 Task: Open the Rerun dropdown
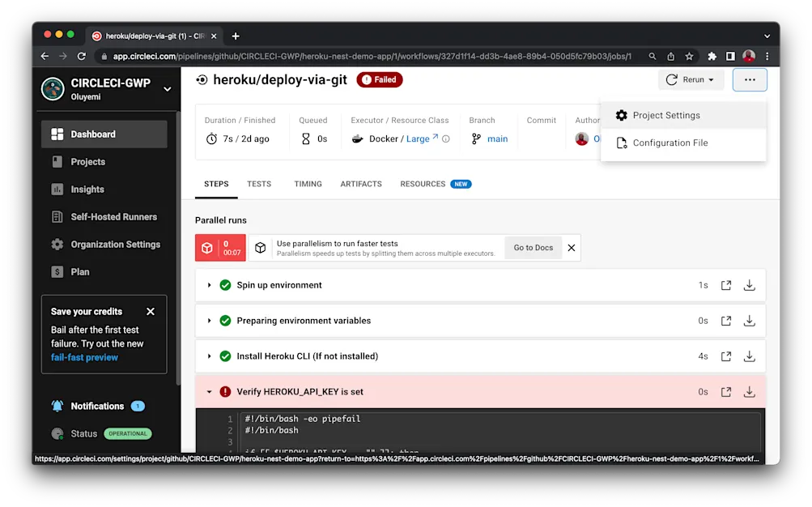691,79
